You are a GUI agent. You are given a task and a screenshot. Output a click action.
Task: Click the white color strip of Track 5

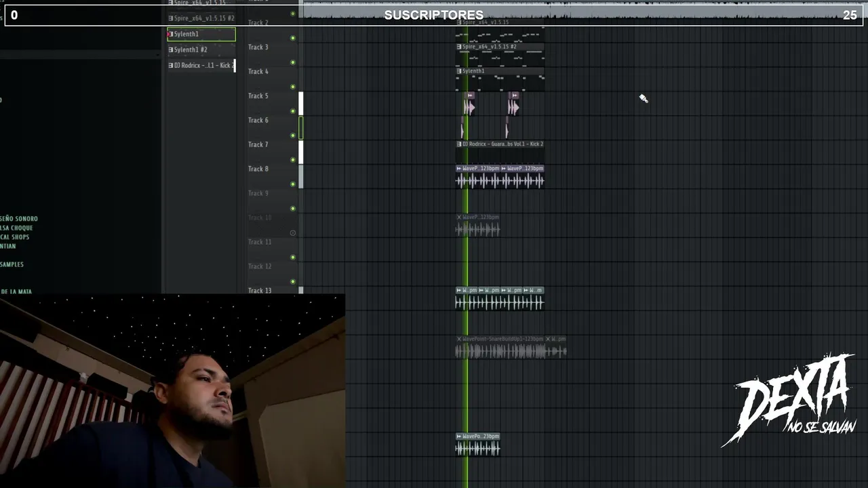(x=301, y=104)
